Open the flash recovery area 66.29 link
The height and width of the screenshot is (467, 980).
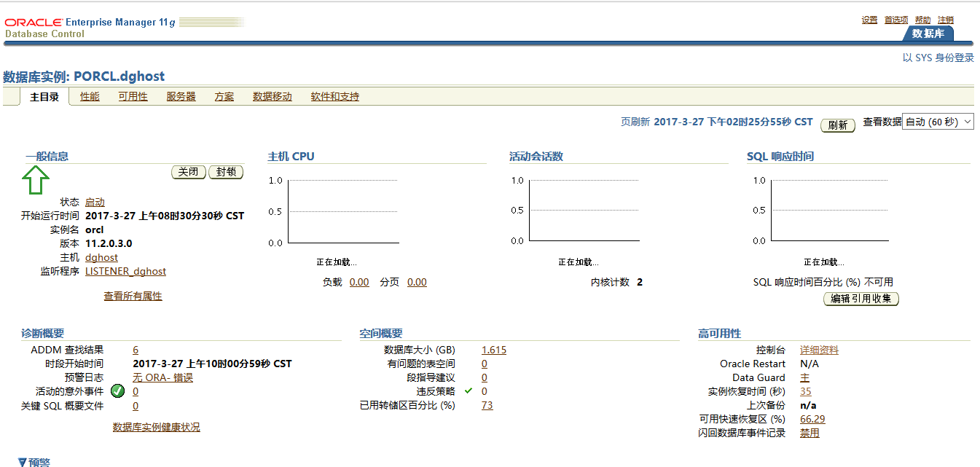click(812, 419)
